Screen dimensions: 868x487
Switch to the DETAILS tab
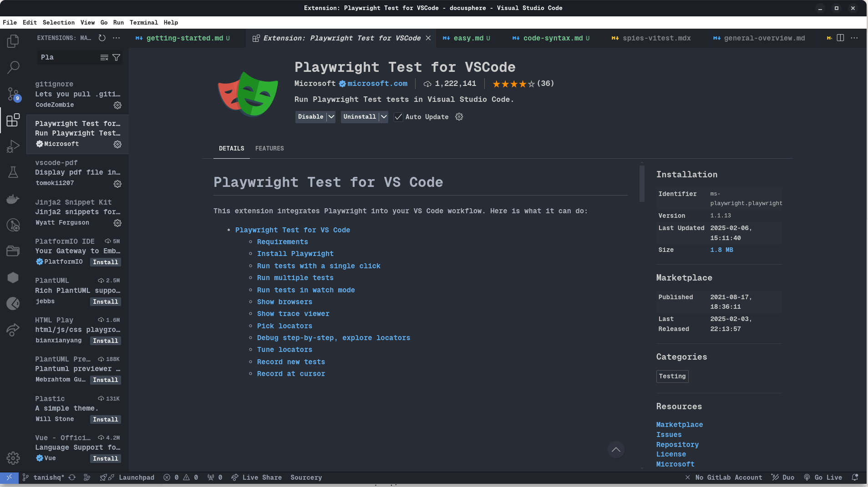pos(231,149)
